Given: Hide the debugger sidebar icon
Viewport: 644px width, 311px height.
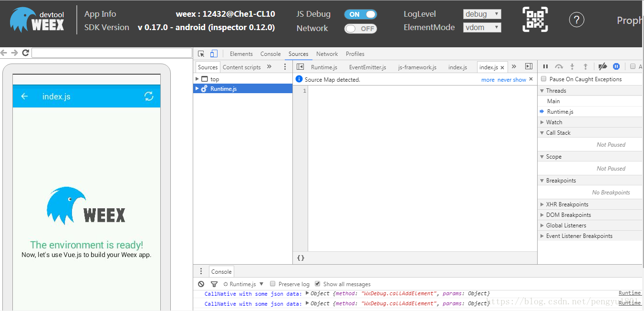Looking at the screenshot, I should pyautogui.click(x=529, y=67).
